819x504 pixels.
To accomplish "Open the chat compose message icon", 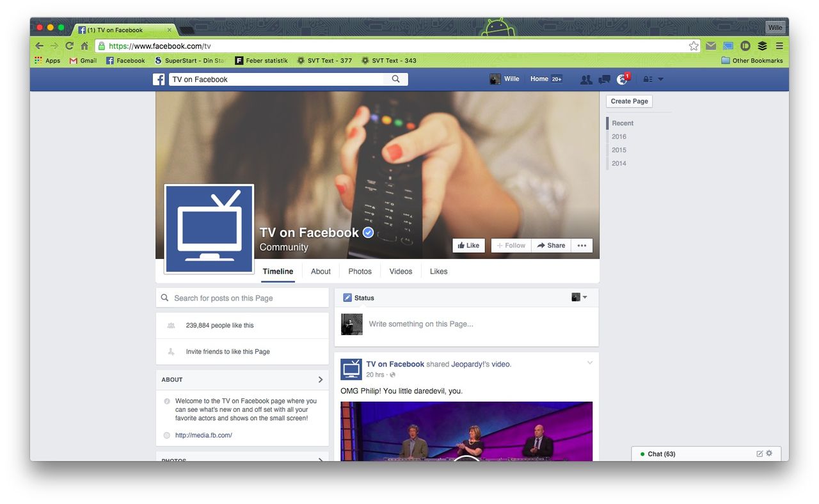I will pyautogui.click(x=759, y=453).
